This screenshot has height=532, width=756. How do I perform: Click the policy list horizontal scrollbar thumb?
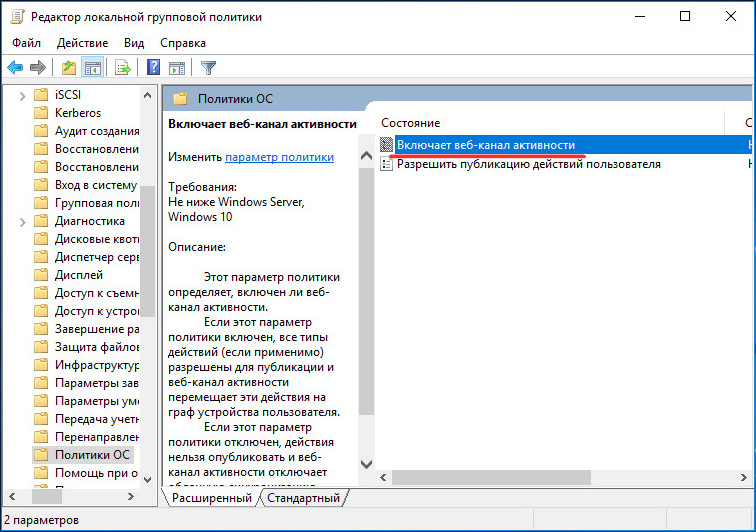coord(491,477)
